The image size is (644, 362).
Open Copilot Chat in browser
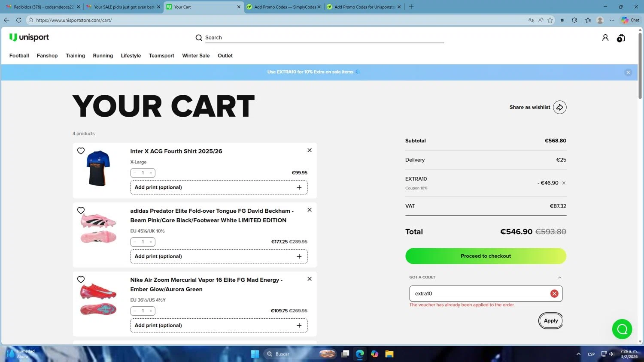[x=630, y=20]
